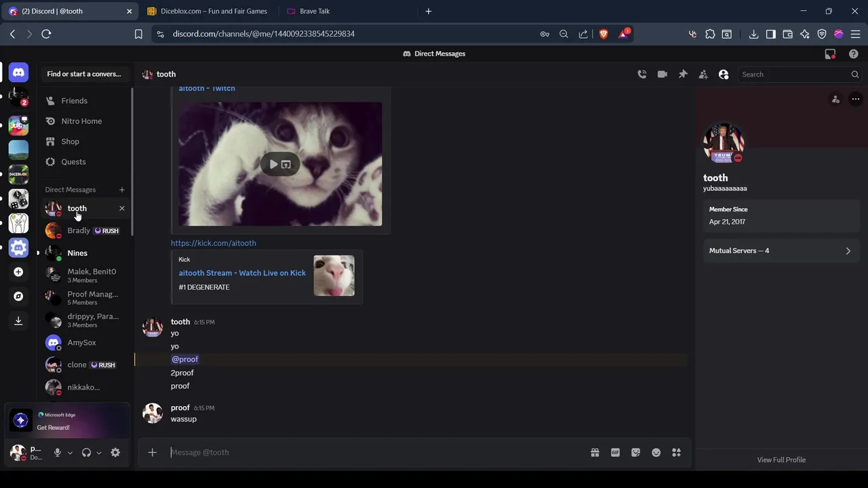The height and width of the screenshot is (488, 868).
Task: Open the Friends page
Action: tap(85, 101)
